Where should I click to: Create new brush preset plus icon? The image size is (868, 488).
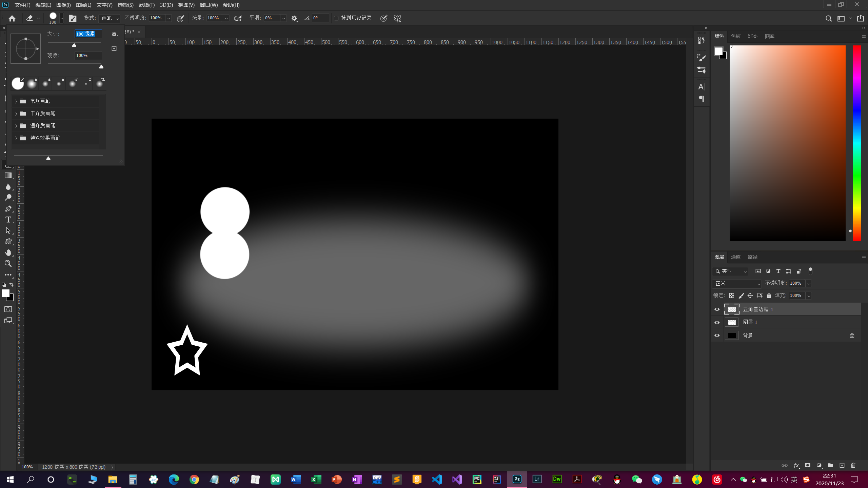click(x=114, y=48)
